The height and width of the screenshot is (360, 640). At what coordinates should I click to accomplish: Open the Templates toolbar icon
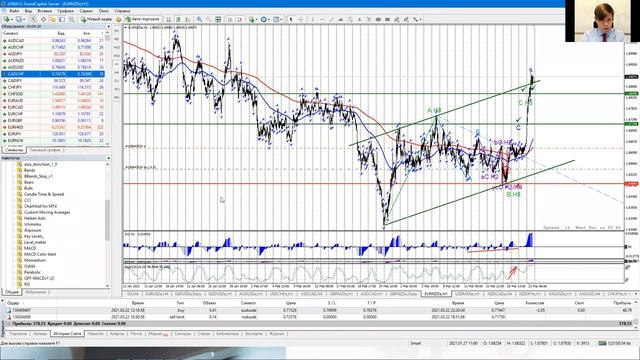pos(276,19)
